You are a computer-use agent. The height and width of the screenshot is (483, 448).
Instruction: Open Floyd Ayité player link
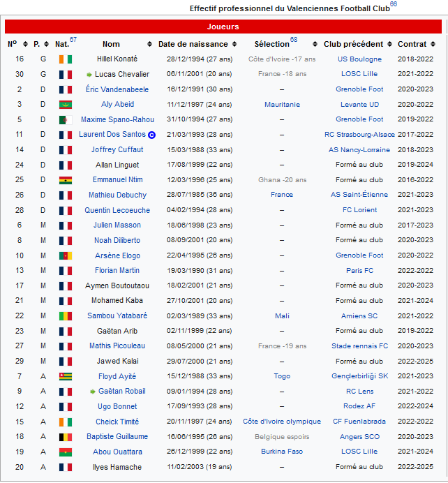(x=117, y=376)
